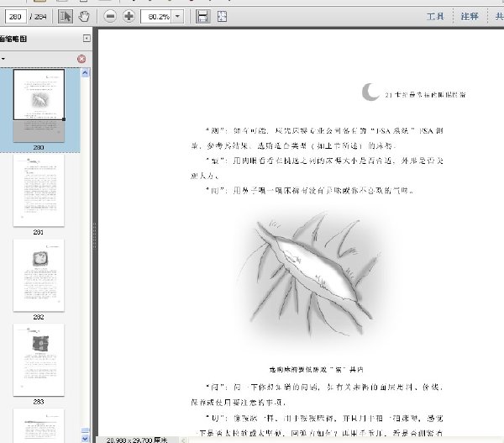Click the zoom level 80.2% field
This screenshot has height=443, width=504.
click(157, 17)
